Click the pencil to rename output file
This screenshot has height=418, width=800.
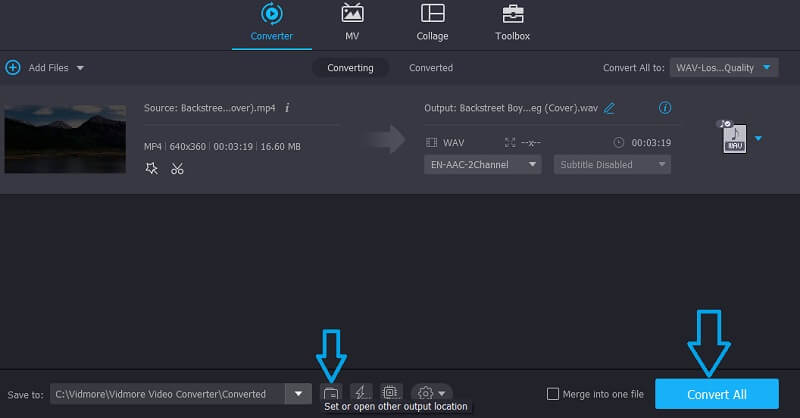pos(610,108)
